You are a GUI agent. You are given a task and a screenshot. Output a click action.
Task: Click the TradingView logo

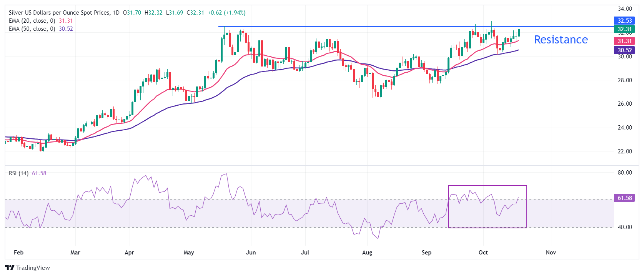coord(27,268)
